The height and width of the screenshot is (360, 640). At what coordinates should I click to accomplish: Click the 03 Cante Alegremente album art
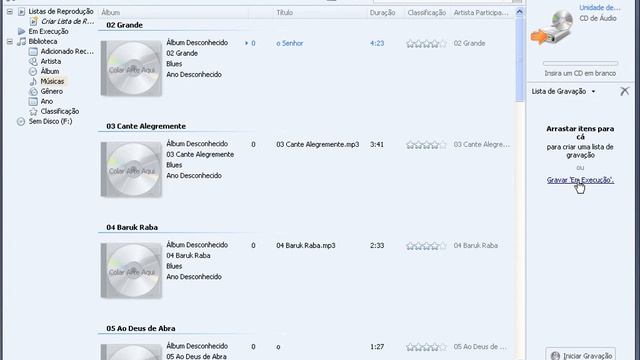click(x=131, y=169)
